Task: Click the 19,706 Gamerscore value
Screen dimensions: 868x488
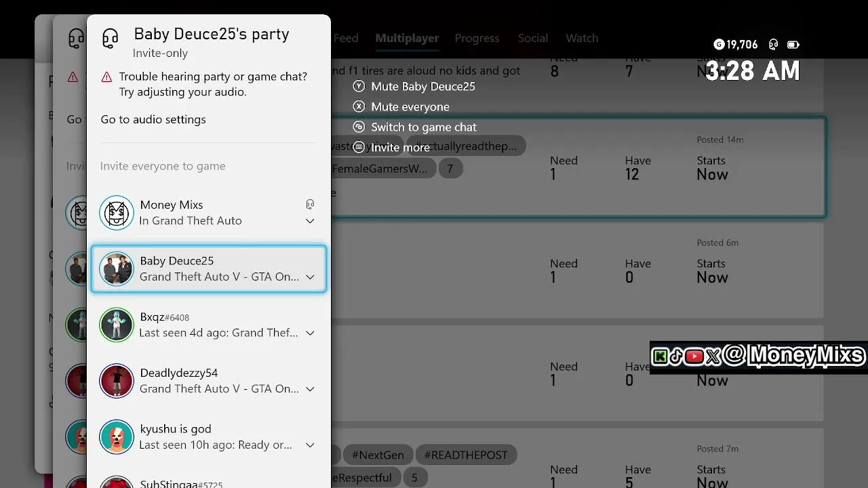Action: pyautogui.click(x=742, y=45)
